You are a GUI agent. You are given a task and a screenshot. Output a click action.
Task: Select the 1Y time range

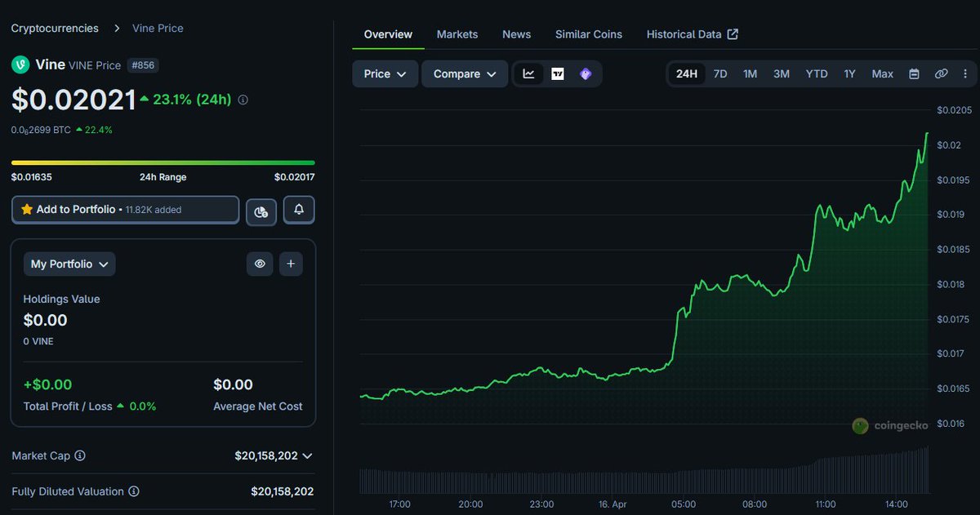[x=849, y=73]
